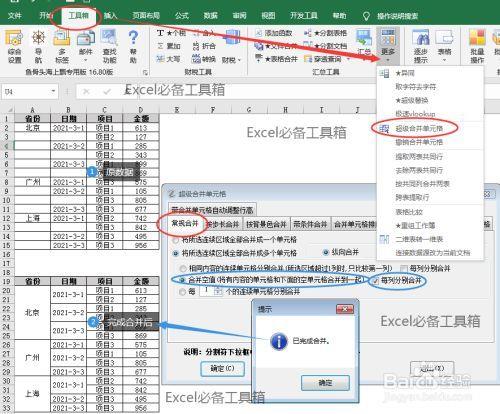Click the 添加函数 tool
The image size is (500, 414).
coord(274,33)
